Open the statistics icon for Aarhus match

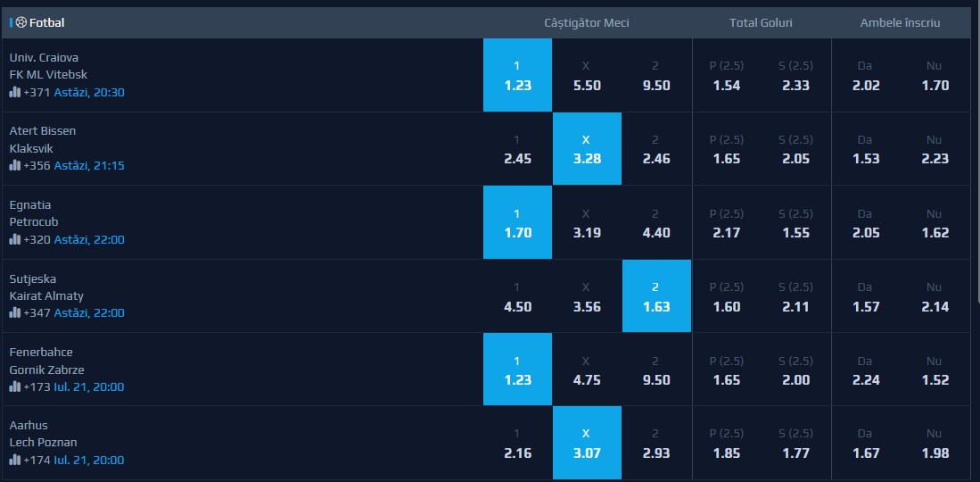[x=15, y=460]
